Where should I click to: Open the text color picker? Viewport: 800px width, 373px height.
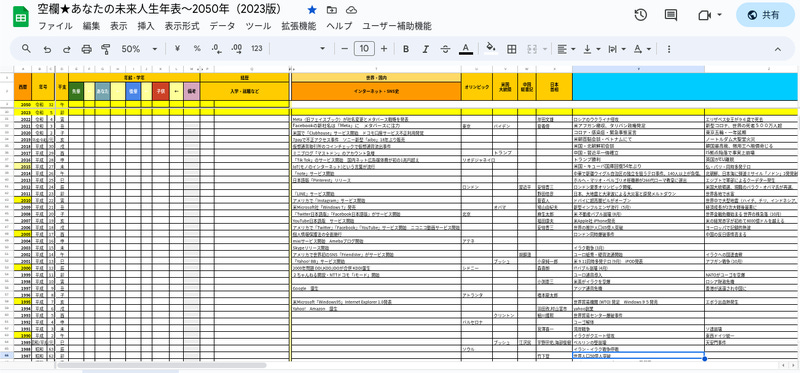click(x=465, y=49)
